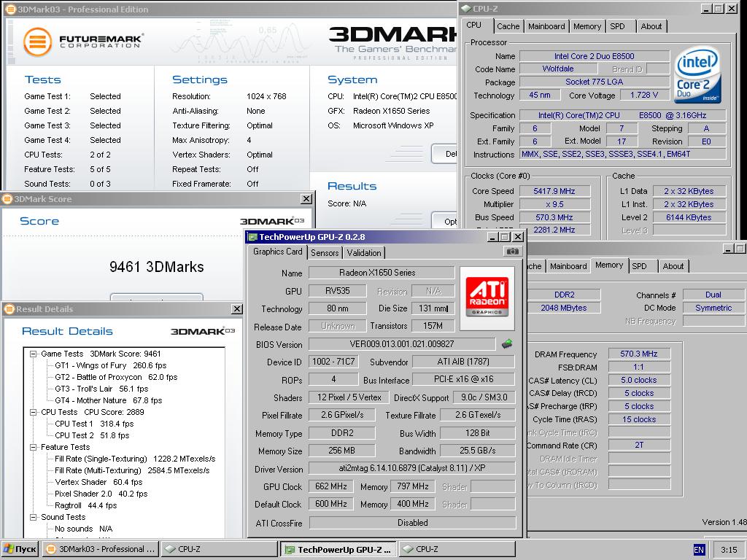Image resolution: width=747 pixels, height=560 pixels.
Task: Click the DRAM Frequency 570.3 MHz value
Action: tap(639, 354)
